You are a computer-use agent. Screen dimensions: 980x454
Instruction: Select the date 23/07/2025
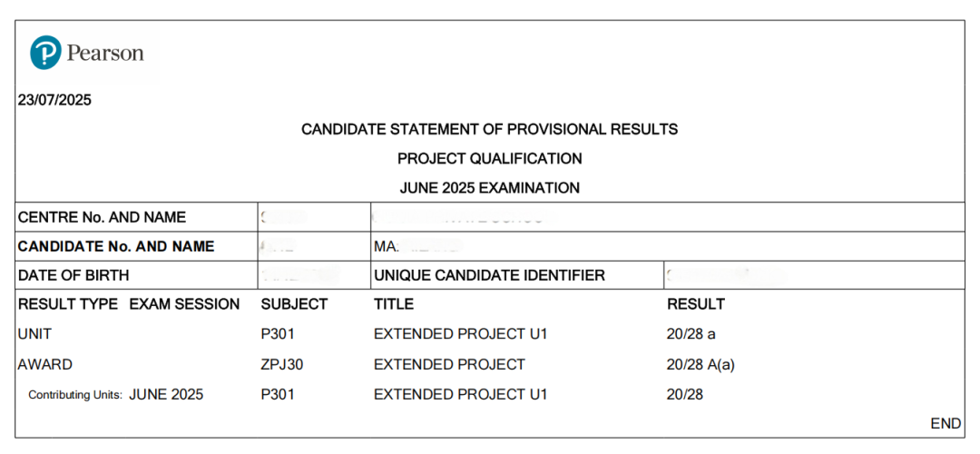coord(54,100)
